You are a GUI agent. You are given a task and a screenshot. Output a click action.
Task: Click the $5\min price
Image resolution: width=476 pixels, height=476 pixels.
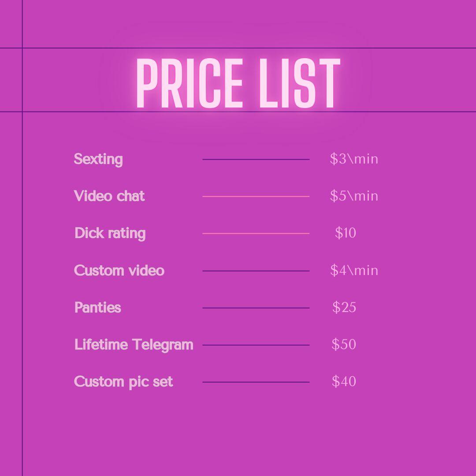354,196
